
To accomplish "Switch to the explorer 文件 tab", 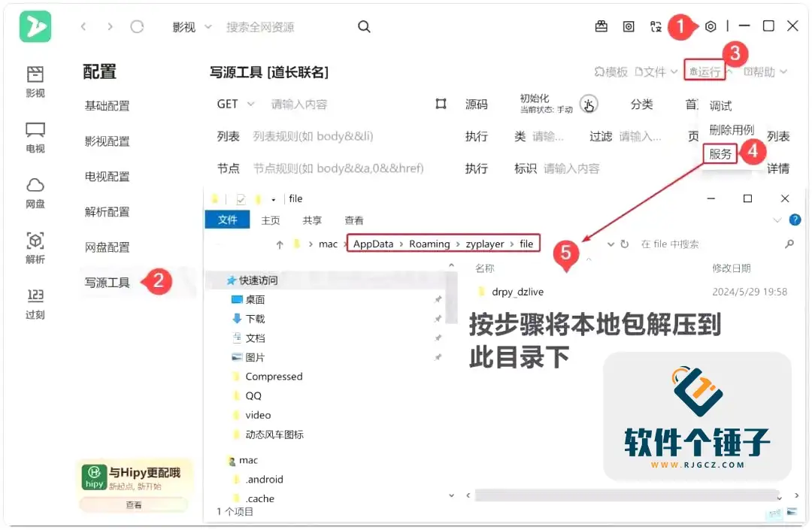I will click(x=227, y=220).
